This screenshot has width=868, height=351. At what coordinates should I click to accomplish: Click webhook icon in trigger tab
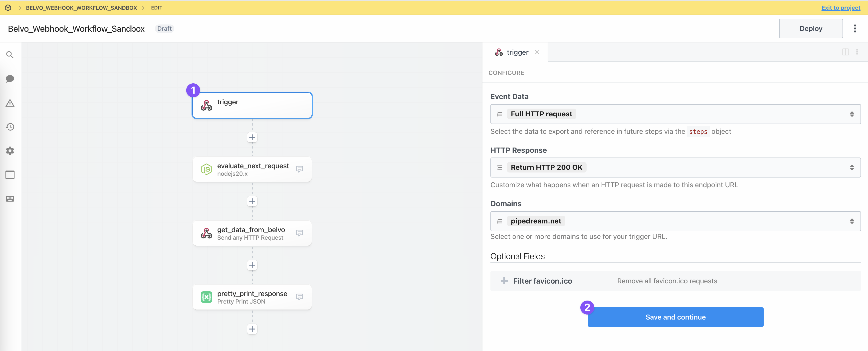[x=499, y=52]
